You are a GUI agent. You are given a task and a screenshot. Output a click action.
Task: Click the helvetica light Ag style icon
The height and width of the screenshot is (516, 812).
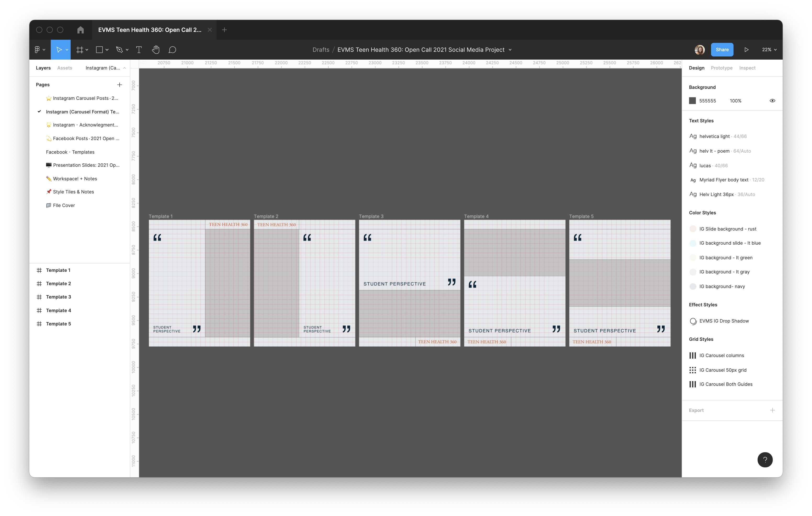[693, 136]
